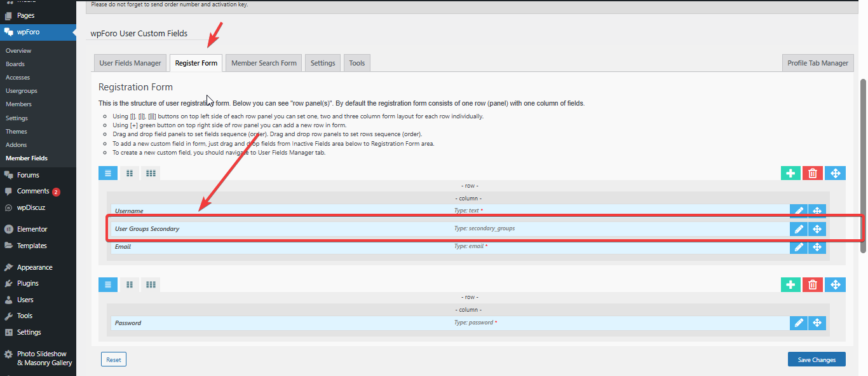Click edit pencil icon for Username field
The width and height of the screenshot is (868, 376).
point(799,211)
